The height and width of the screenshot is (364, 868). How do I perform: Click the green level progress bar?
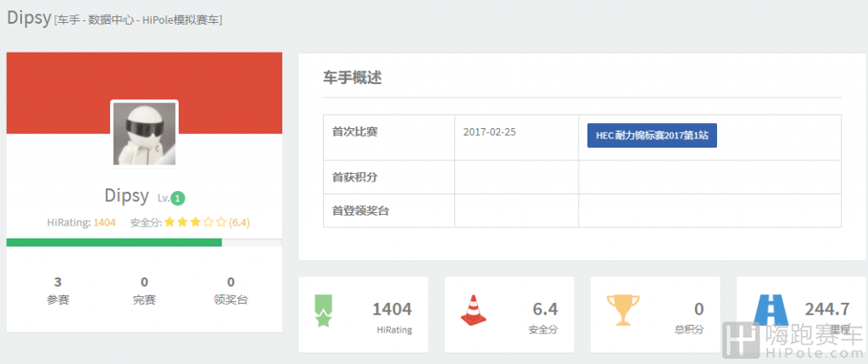click(x=114, y=243)
